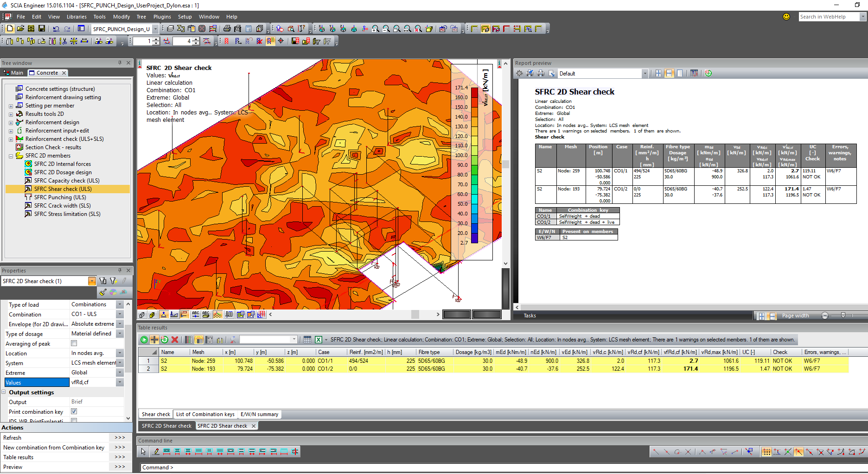
Task: Focus the Command line input field
Action: click(504, 467)
